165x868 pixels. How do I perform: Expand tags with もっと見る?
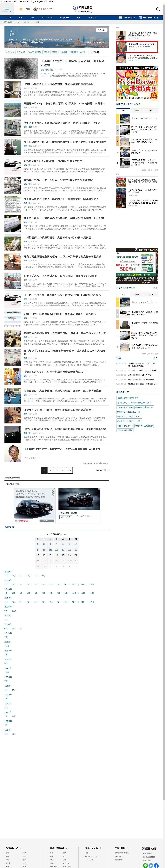94,52
